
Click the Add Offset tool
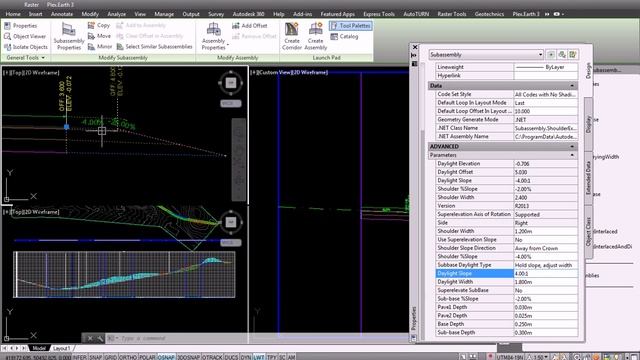coord(249,25)
